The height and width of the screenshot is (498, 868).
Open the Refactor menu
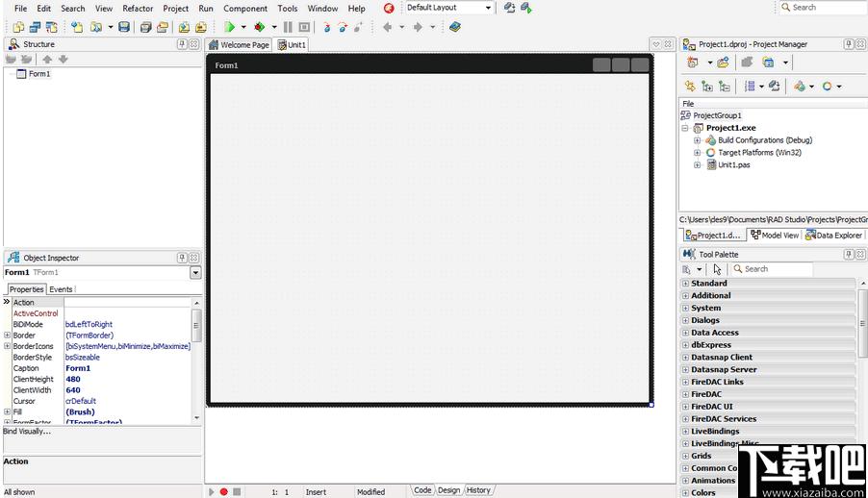click(x=138, y=9)
